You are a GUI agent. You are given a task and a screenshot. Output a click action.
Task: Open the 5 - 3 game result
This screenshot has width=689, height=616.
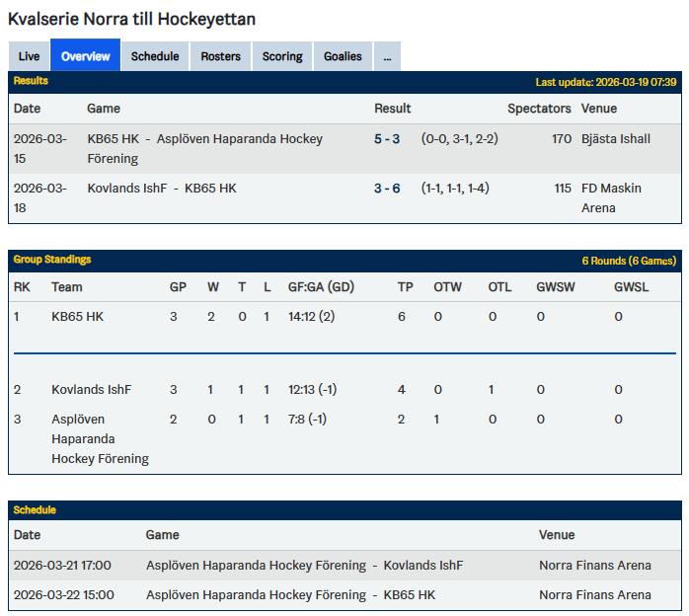pyautogui.click(x=387, y=139)
